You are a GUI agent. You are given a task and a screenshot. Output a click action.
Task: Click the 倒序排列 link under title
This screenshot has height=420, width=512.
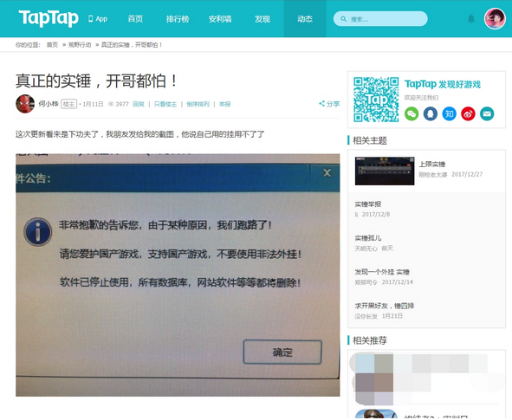click(198, 104)
